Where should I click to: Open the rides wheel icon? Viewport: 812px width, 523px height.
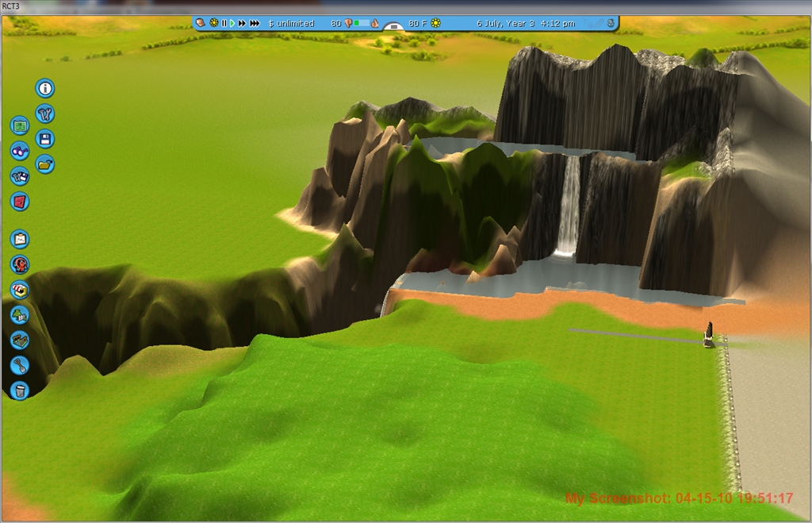tap(20, 264)
